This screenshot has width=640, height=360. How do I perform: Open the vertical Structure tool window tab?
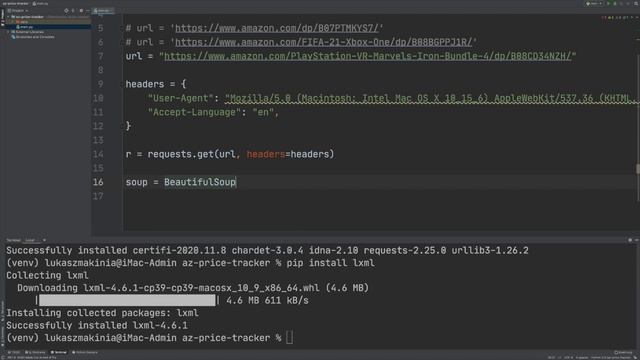click(2, 310)
